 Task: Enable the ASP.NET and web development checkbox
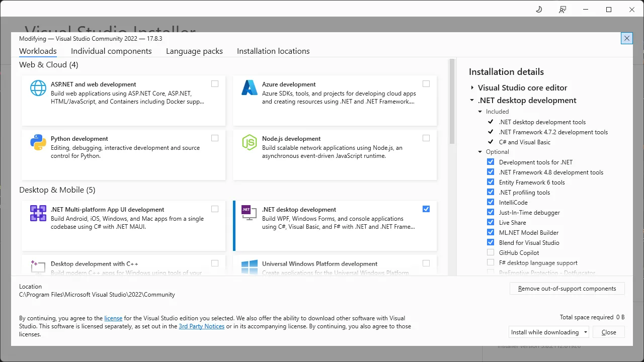click(215, 84)
